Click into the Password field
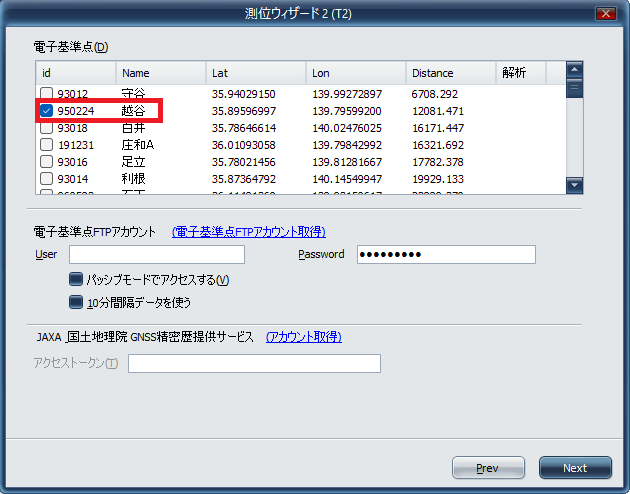 pos(446,255)
